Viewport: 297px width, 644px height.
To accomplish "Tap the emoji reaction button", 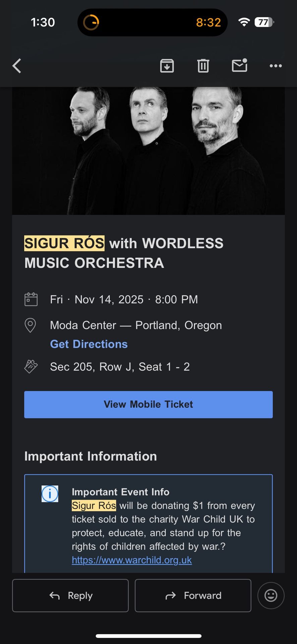I will click(271, 595).
